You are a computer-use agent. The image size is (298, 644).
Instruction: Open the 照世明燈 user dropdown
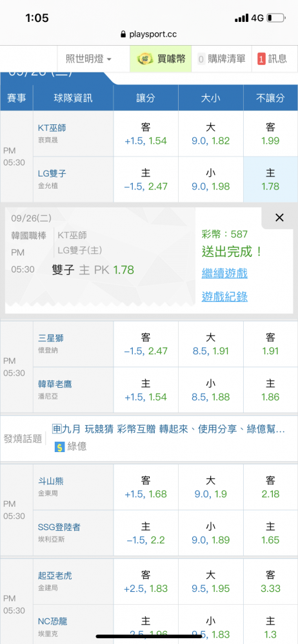tap(88, 59)
